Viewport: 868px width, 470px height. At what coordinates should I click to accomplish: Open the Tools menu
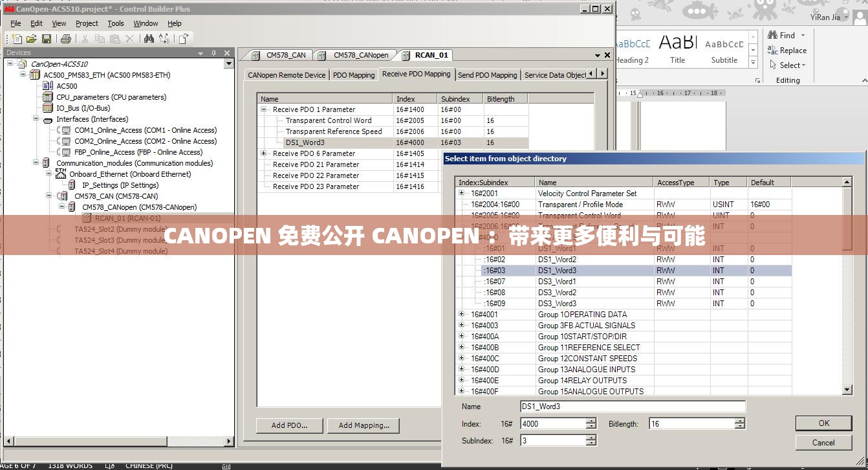coord(115,23)
